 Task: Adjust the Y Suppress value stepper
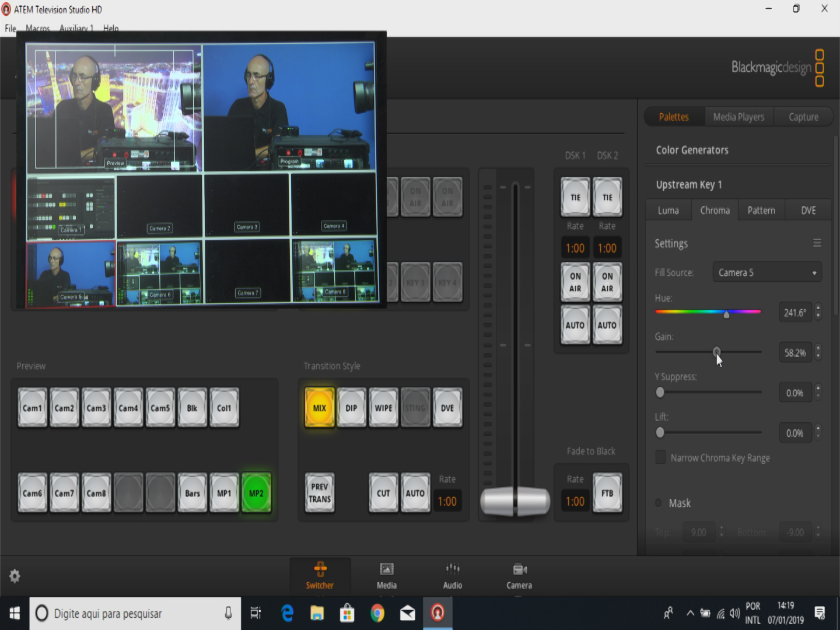pyautogui.click(x=818, y=393)
